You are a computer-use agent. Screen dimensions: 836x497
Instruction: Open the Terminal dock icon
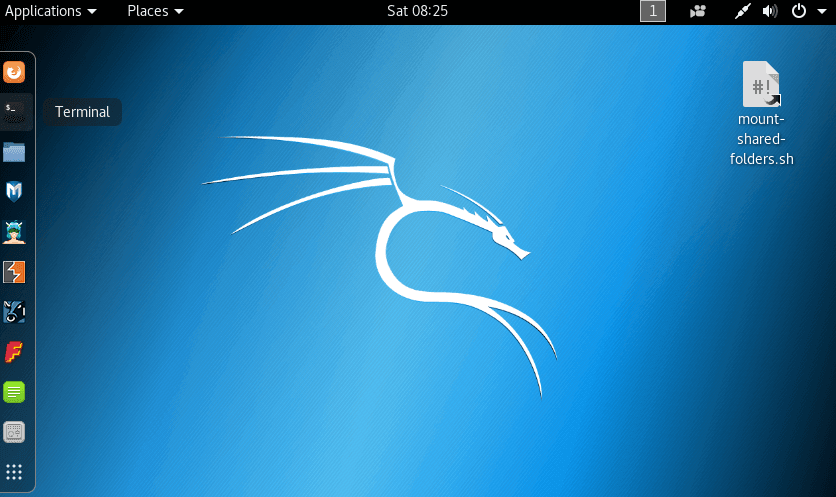click(14, 112)
